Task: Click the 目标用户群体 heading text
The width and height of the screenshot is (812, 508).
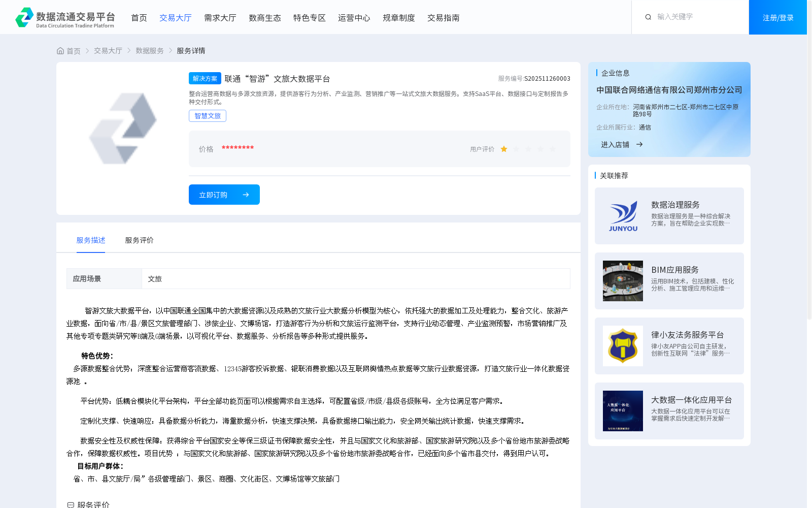Action: pyautogui.click(x=100, y=466)
